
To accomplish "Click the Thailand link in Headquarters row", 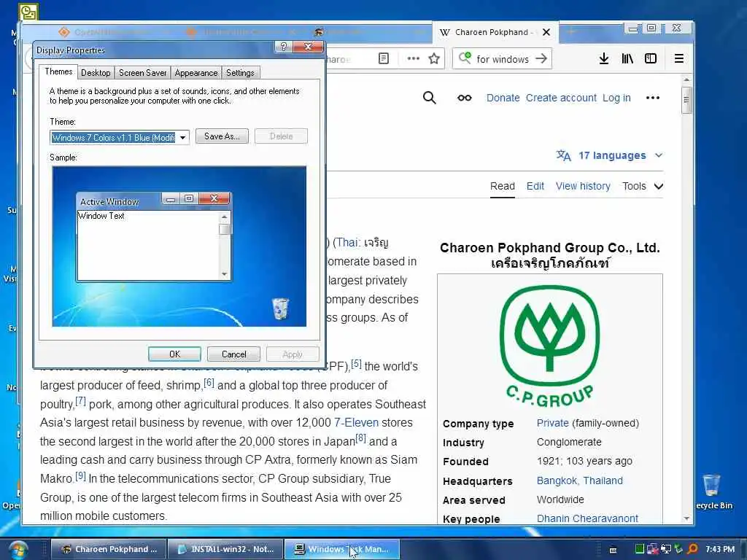I will pos(603,481).
